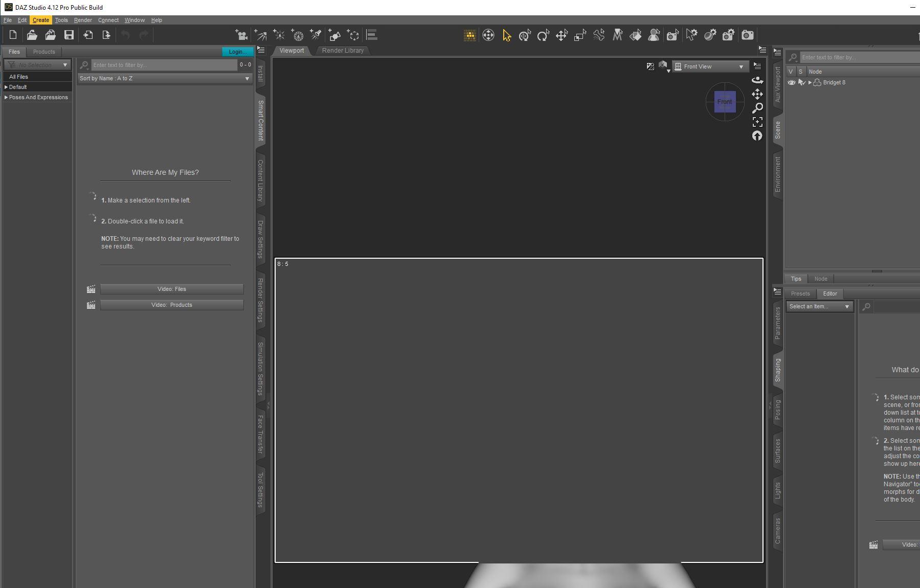Open the Smart Content pane options menu
The height and width of the screenshot is (588, 920).
261,50
